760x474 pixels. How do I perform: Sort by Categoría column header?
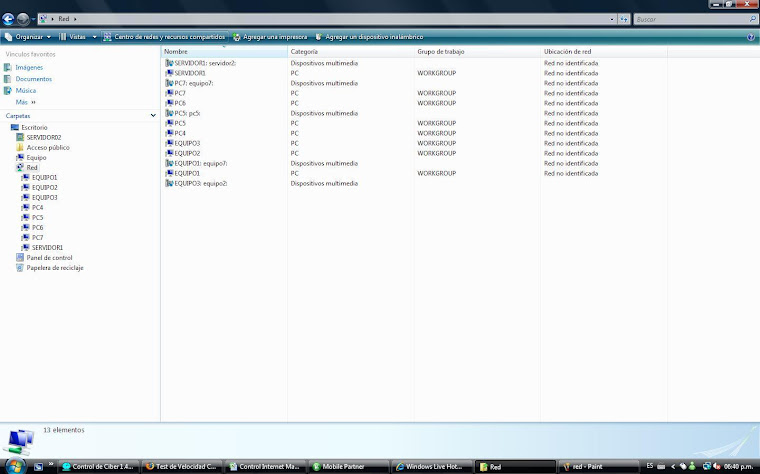click(350, 51)
